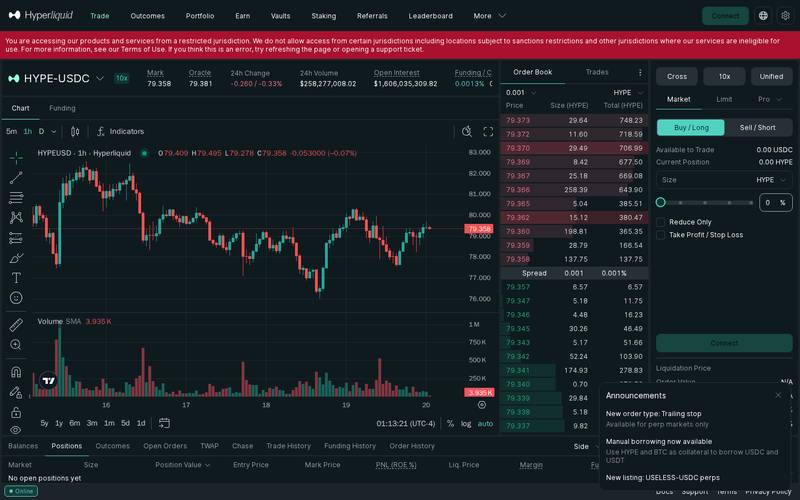
Task: Open the Cross margin mode button
Action: (x=677, y=77)
